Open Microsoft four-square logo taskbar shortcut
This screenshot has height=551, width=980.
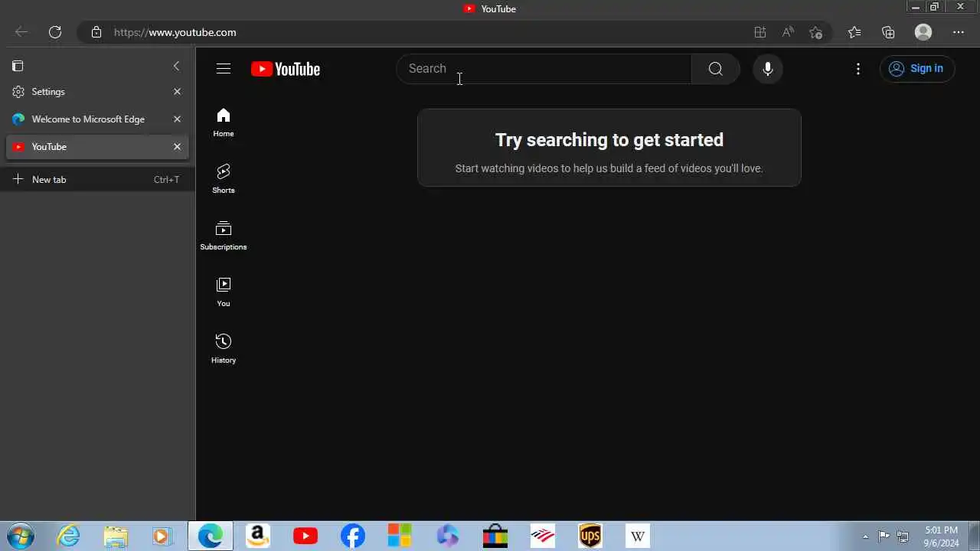[400, 536]
